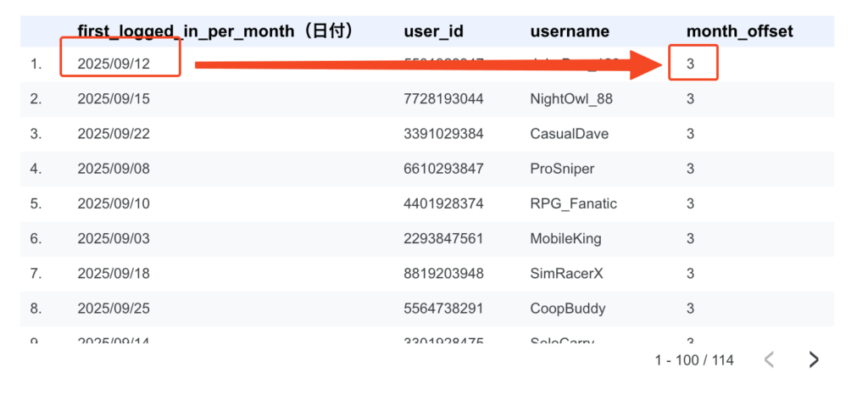Sort table by user_id column header
The width and height of the screenshot is (868, 406).
click(x=432, y=31)
